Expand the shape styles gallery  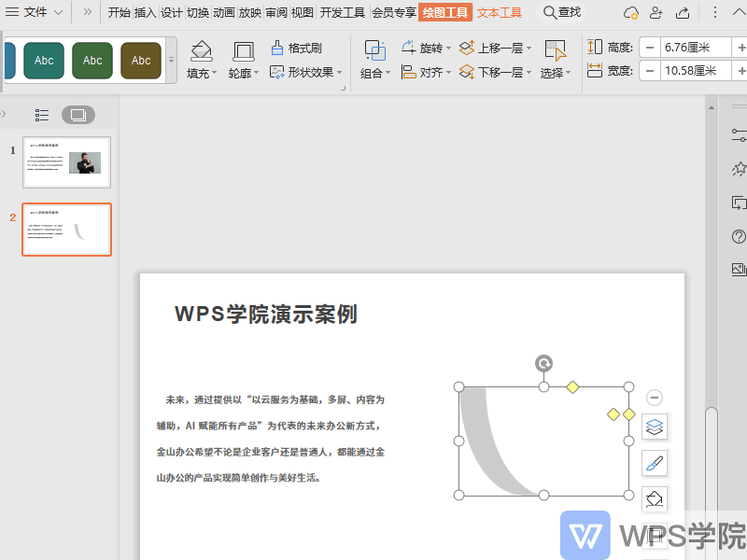172,61
